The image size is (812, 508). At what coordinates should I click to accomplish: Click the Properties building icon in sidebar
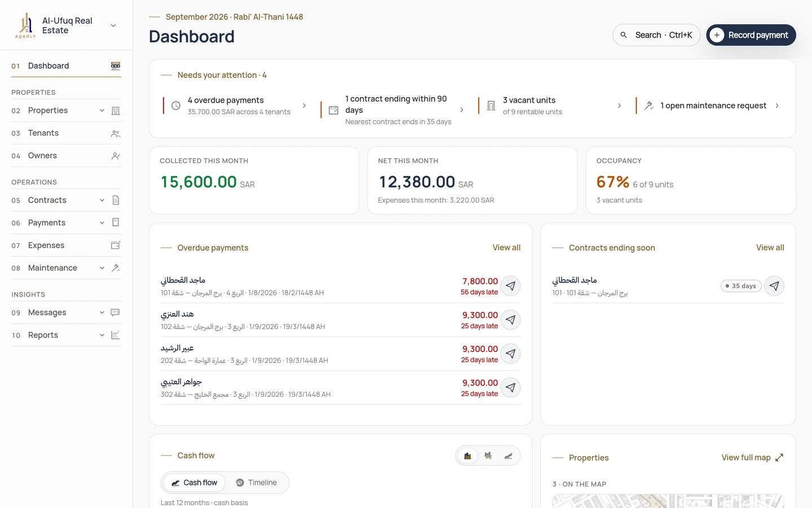(x=116, y=111)
